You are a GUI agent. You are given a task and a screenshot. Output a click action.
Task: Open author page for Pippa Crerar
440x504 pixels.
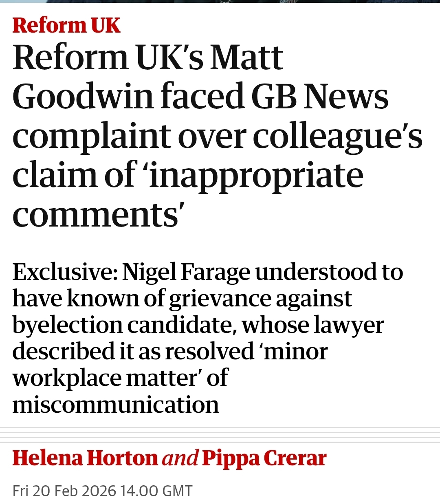click(x=264, y=458)
